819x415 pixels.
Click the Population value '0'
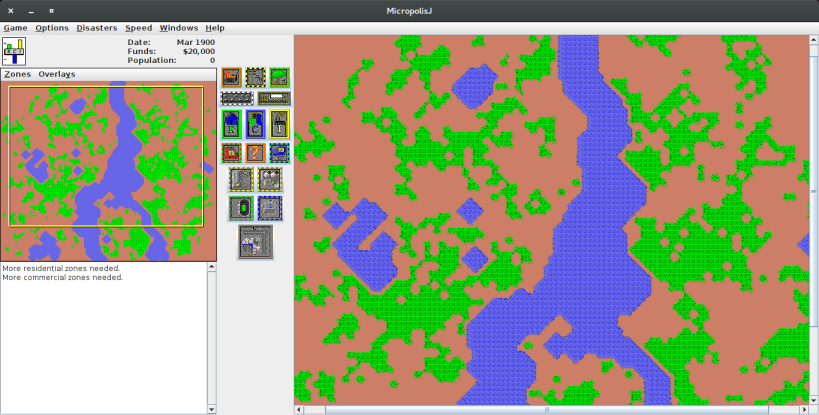213,60
